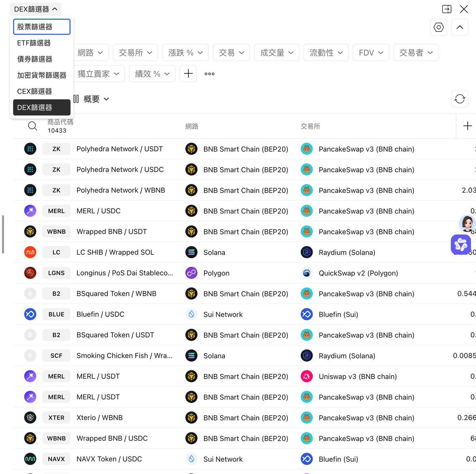The height and width of the screenshot is (474, 476).
Task: Click the Uniswap v3 exchange icon
Action: (307, 376)
